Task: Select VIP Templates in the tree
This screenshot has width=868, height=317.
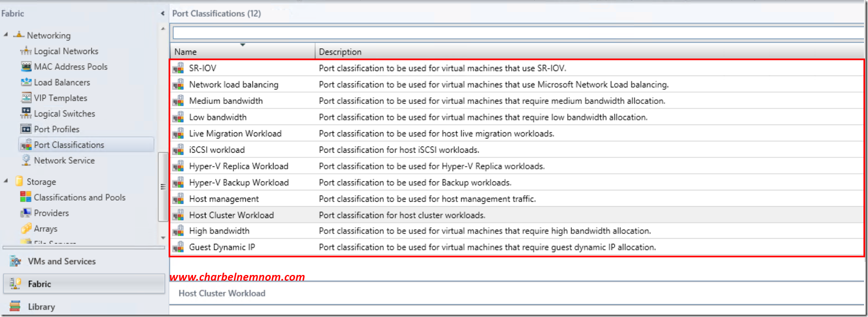Action: tap(61, 98)
